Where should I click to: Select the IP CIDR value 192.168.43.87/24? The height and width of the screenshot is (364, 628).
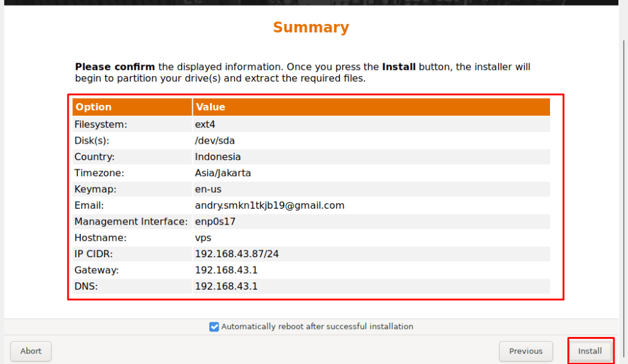point(237,254)
